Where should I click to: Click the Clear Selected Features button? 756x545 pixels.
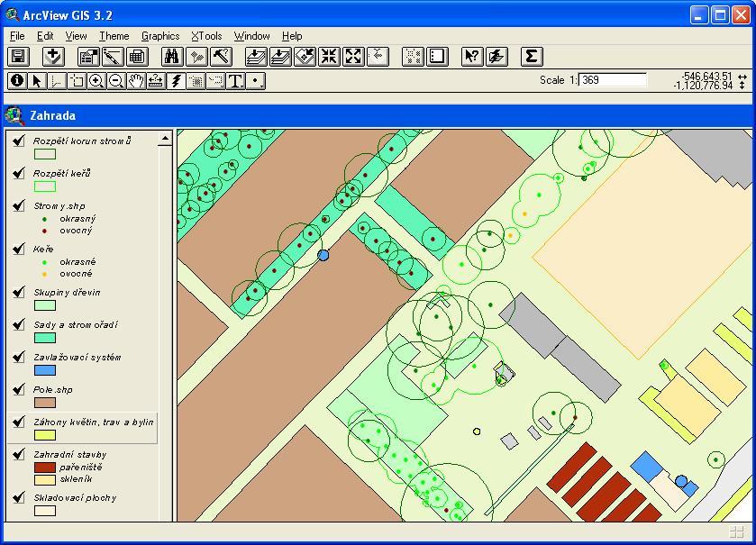(x=437, y=57)
